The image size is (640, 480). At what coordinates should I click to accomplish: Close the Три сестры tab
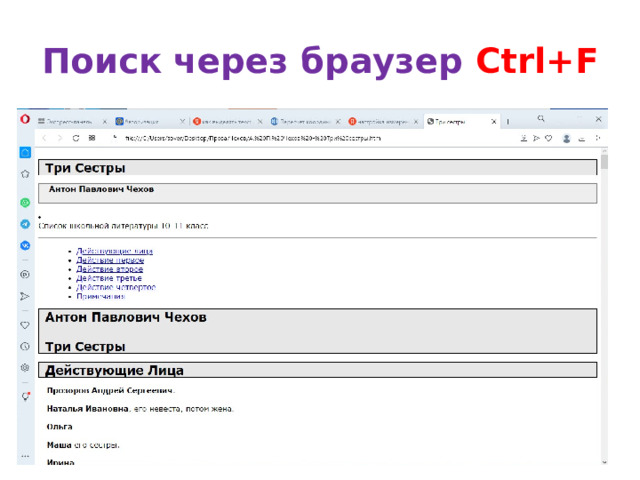pyautogui.click(x=493, y=122)
